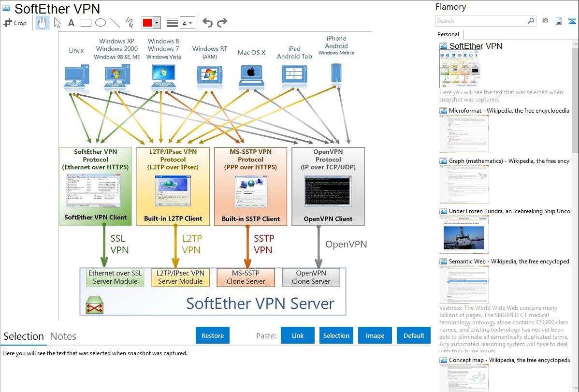Image resolution: width=579 pixels, height=392 pixels.
Task: Undo the last edit
Action: point(207,23)
